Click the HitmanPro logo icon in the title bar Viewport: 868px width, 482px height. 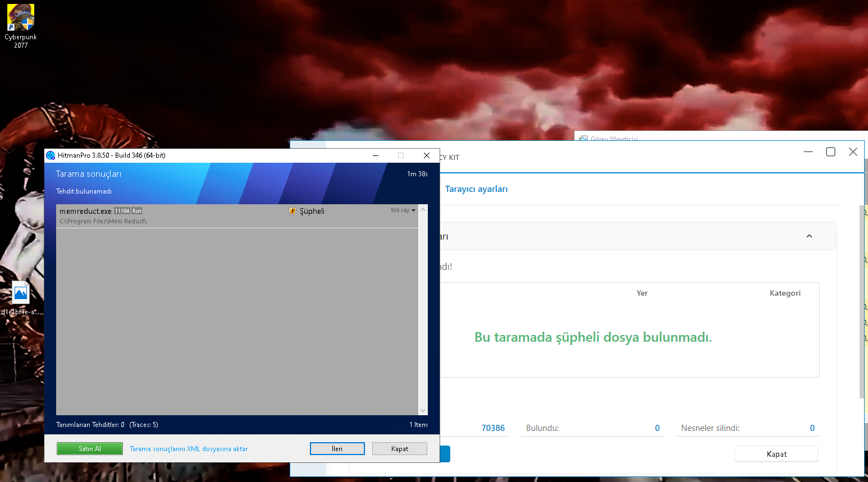tap(51, 155)
